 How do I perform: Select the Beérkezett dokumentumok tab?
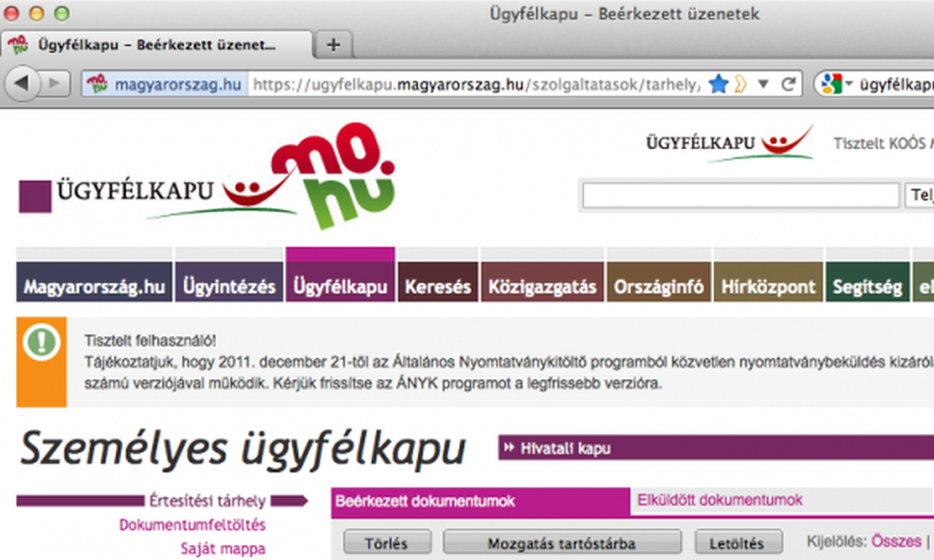[x=425, y=501]
